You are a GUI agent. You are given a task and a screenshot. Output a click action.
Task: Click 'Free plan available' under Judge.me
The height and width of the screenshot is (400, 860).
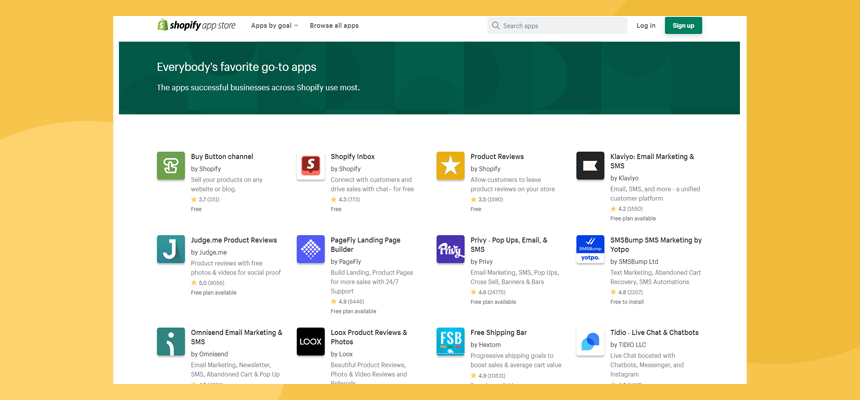pyautogui.click(x=213, y=293)
